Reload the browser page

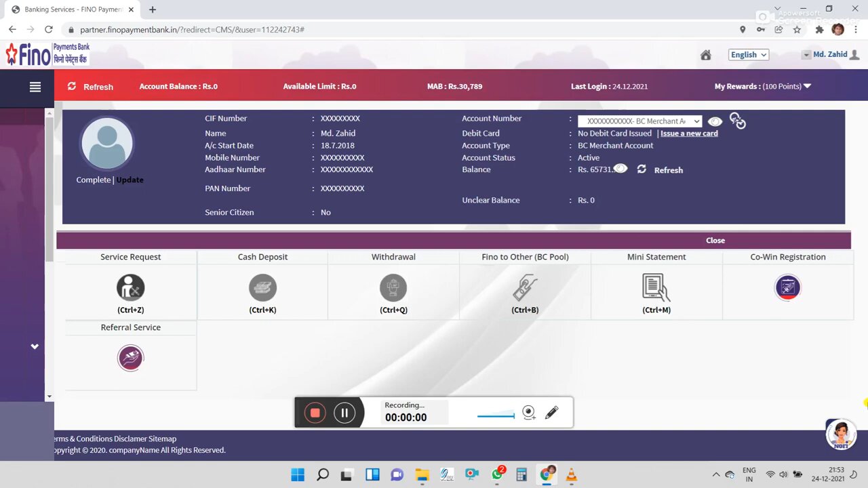[x=48, y=30]
